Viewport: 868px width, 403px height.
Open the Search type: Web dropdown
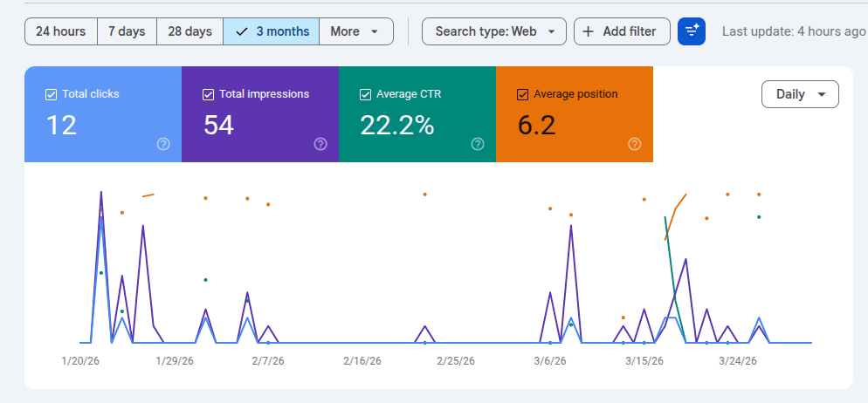coord(493,31)
